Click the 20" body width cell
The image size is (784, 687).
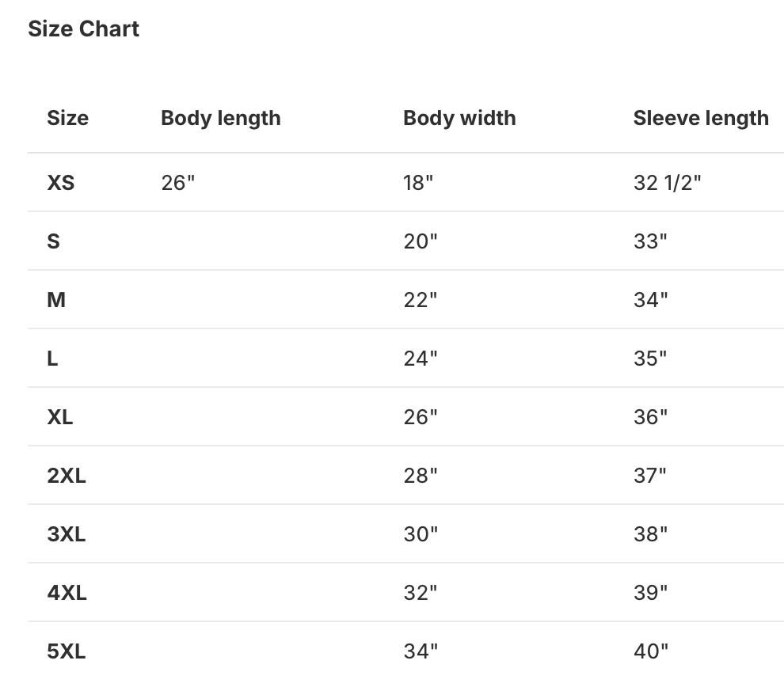[x=420, y=241]
